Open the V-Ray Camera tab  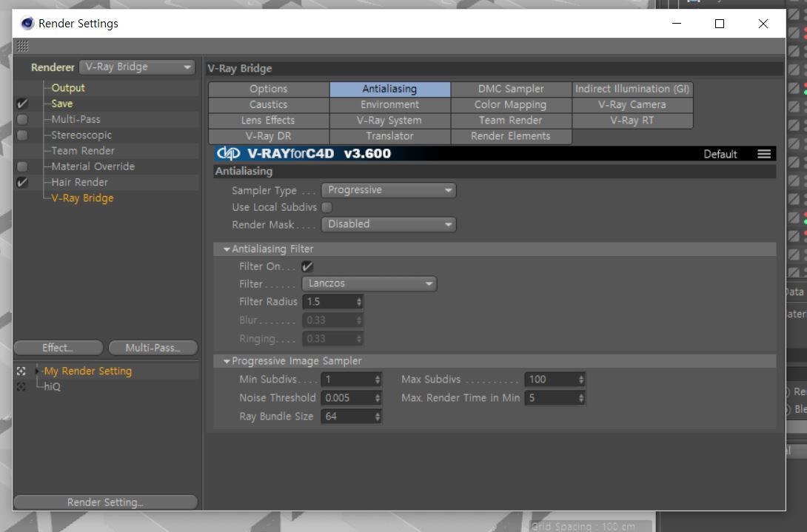(632, 104)
